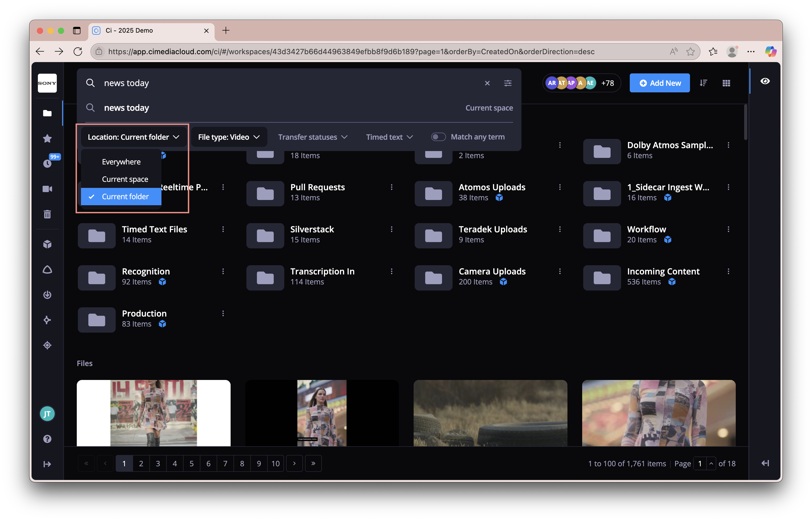The image size is (812, 521).
Task: Select Current folder location option
Action: click(x=121, y=197)
